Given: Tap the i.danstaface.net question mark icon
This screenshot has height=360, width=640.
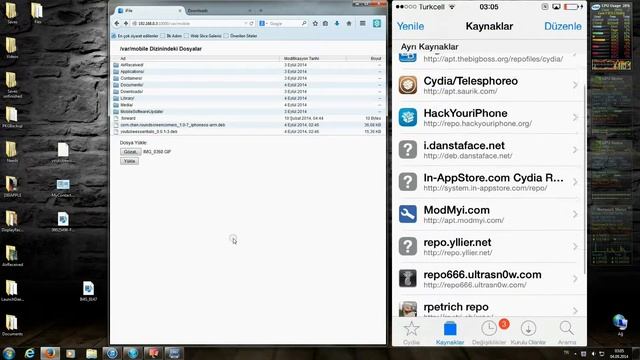Looking at the screenshot, I should (x=408, y=149).
